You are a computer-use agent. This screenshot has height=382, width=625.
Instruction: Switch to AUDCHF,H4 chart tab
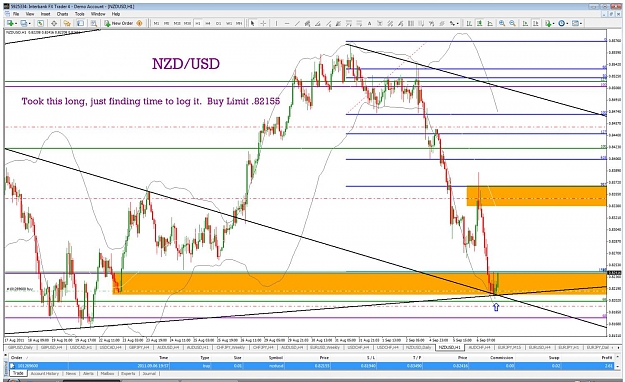[479, 347]
